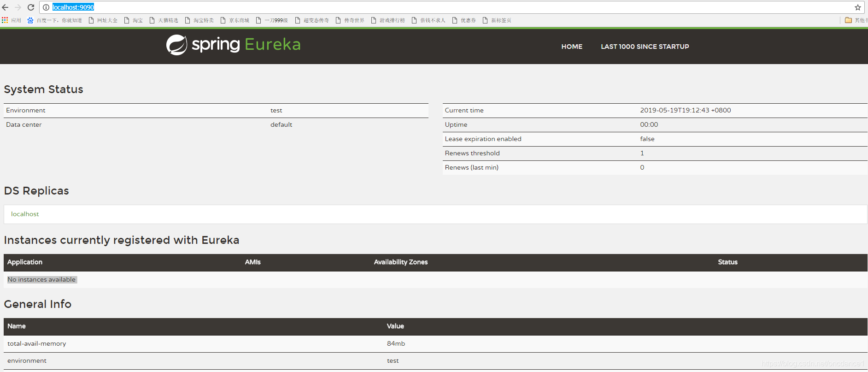This screenshot has width=868, height=372.
Task: Open the other bookmarks folder
Action: tap(856, 20)
